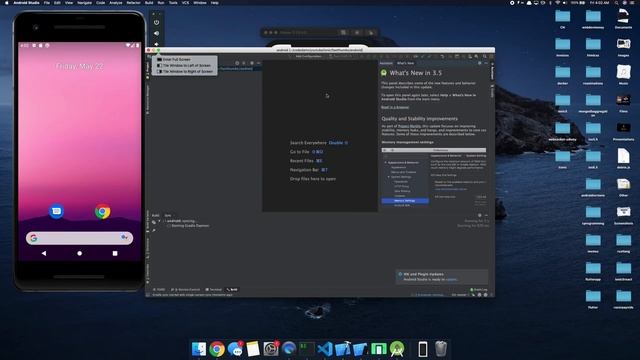Switch to the What's New tab
The width and height of the screenshot is (640, 360).
pos(405,63)
